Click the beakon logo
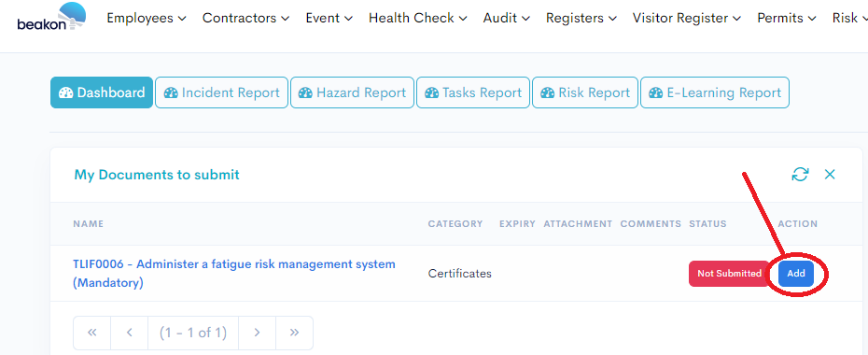The width and height of the screenshot is (868, 355). pyautogui.click(x=51, y=17)
